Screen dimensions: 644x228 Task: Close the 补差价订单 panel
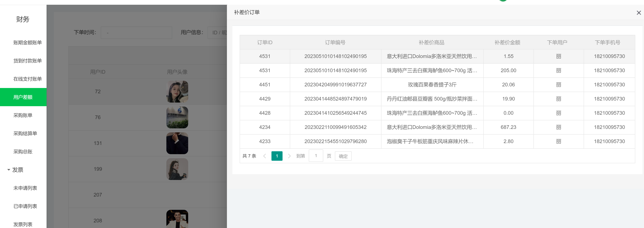point(639,13)
